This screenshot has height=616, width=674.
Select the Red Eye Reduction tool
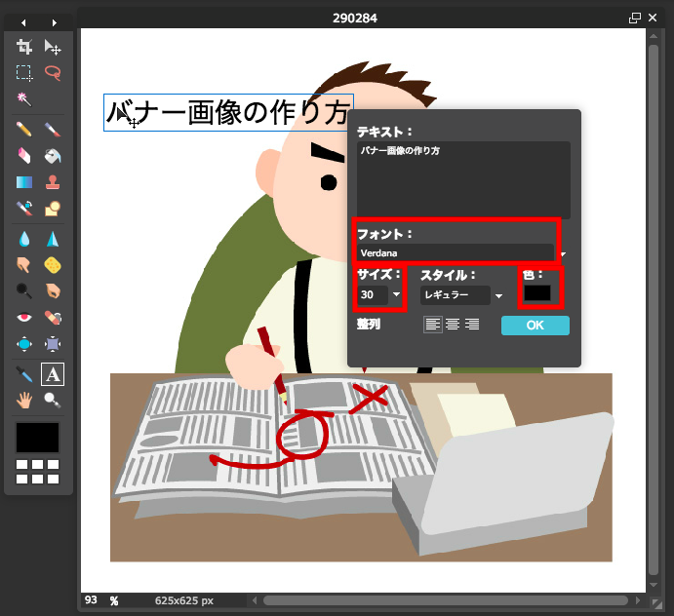pos(24,318)
